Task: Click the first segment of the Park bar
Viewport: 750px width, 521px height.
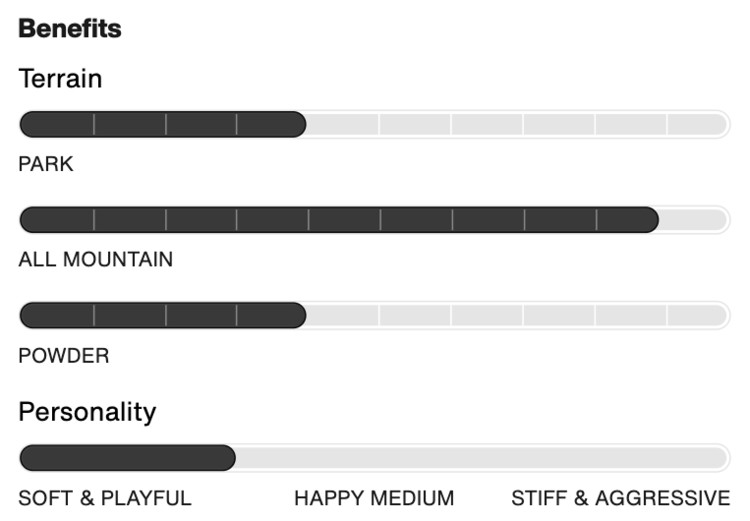Action: pos(57,124)
